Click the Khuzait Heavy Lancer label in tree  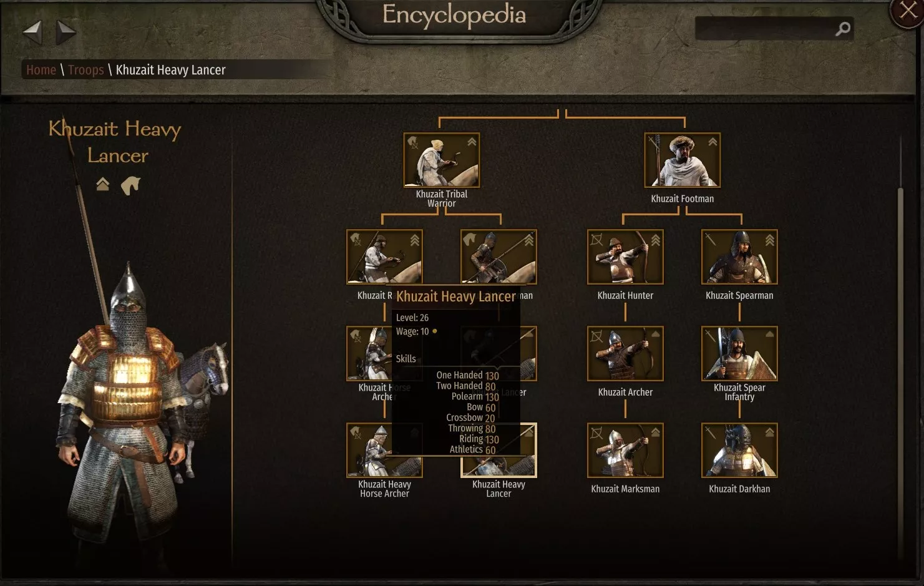(x=498, y=489)
